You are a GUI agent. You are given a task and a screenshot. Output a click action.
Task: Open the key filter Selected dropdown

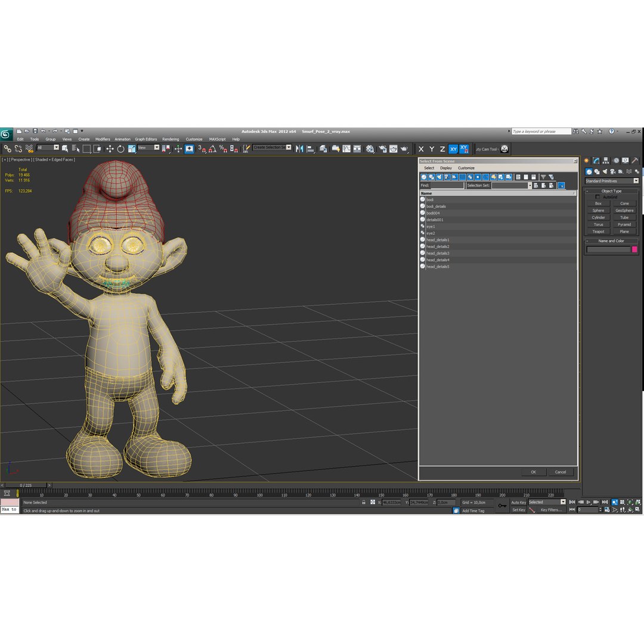(547, 502)
